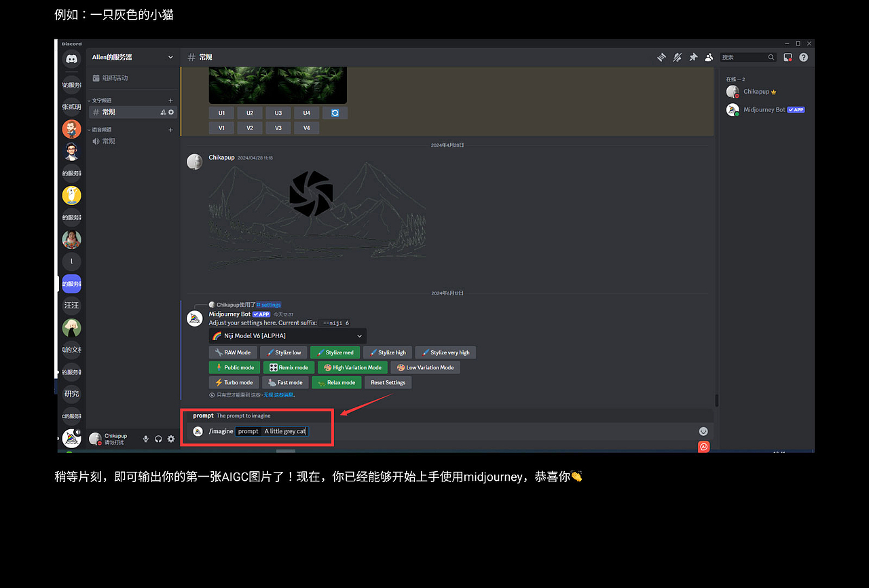Screen dimensions: 869x588
Task: Open the Niji Model V6 model dropdown
Action: click(286, 335)
